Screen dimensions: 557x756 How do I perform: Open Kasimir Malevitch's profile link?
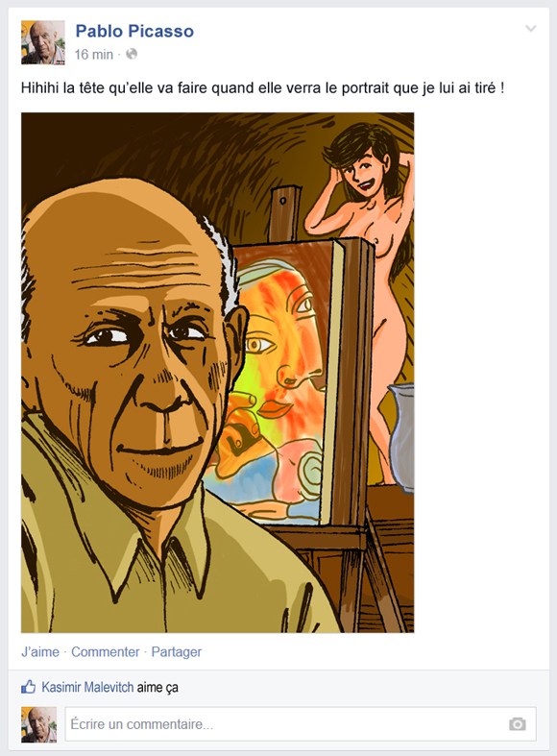[x=87, y=687]
